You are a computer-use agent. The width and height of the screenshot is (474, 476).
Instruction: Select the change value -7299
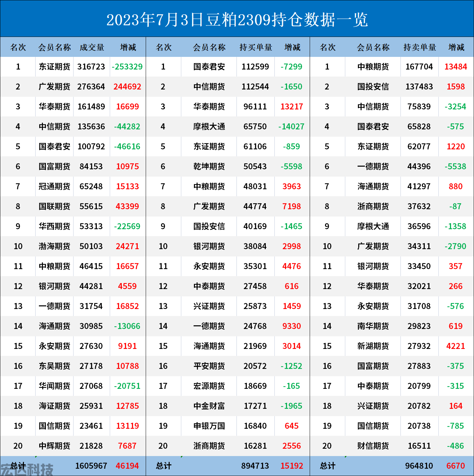(x=292, y=67)
